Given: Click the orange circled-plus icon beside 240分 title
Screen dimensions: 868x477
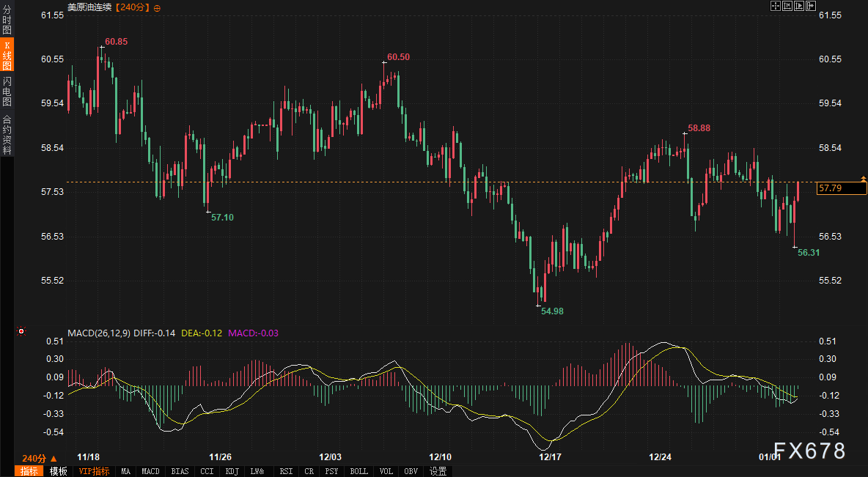Looking at the screenshot, I should 157,7.
